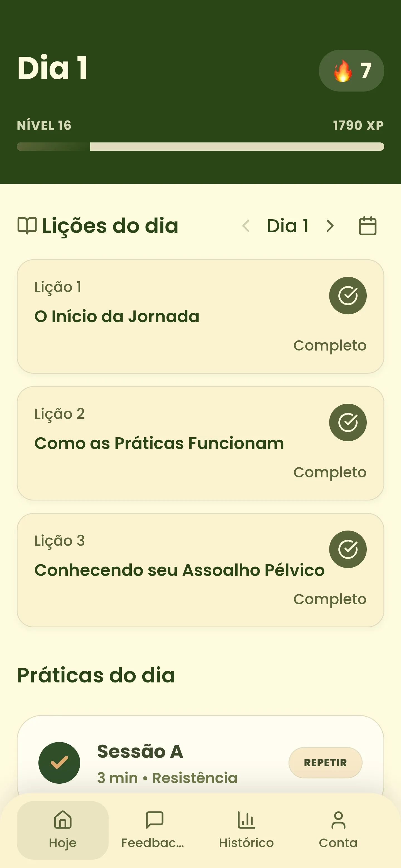401x868 pixels.
Task: Go to previous day with left chevron
Action: click(246, 226)
